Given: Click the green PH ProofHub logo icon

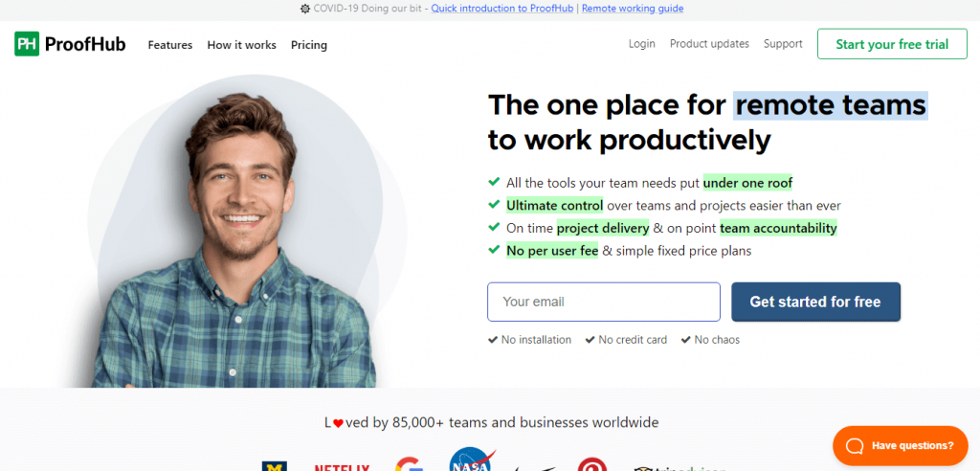Looking at the screenshot, I should click(x=27, y=44).
